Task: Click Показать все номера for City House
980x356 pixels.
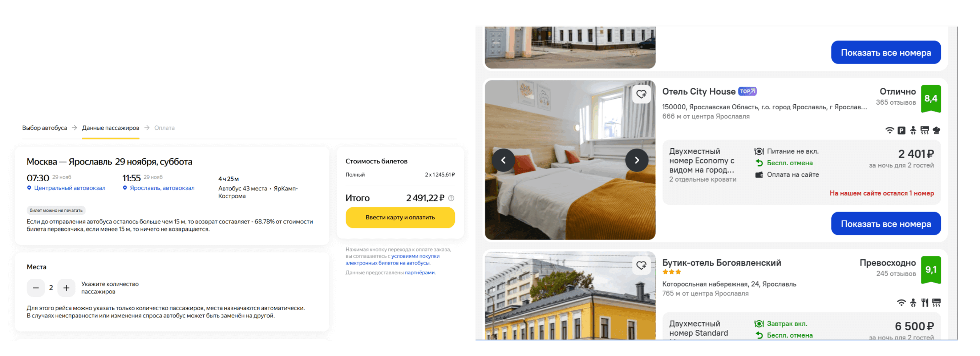Action: coord(886,224)
